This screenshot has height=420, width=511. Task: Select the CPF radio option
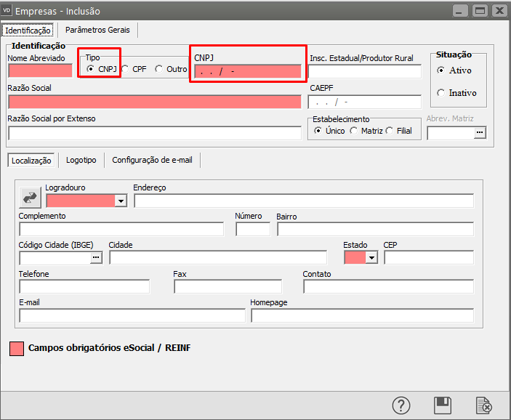pyautogui.click(x=125, y=69)
